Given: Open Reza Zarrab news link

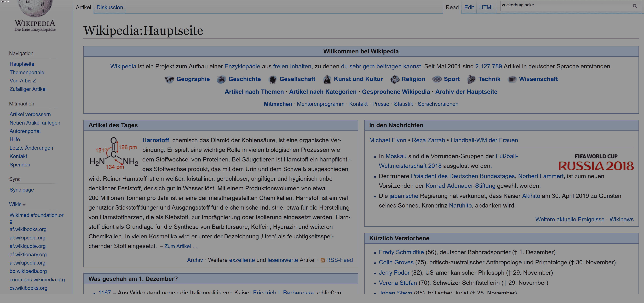Looking at the screenshot, I should click(x=428, y=140).
